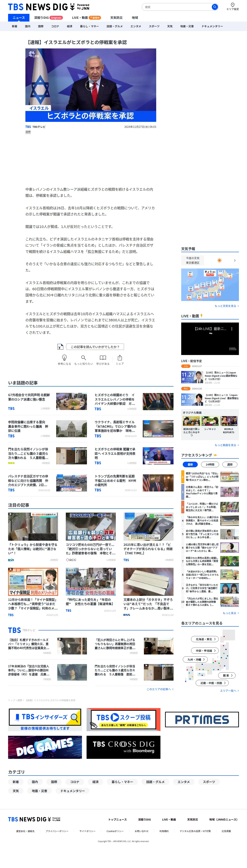Click the もっと知りたい magnifier icon
This screenshot has width=247, height=868.
point(83,358)
